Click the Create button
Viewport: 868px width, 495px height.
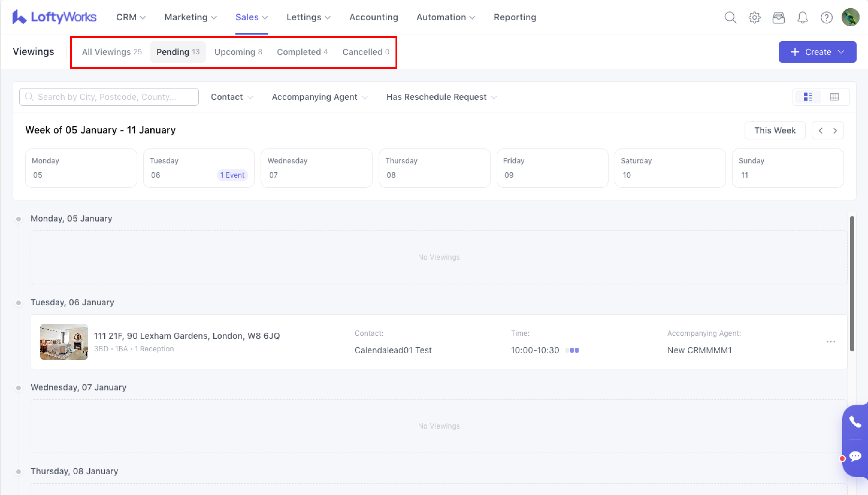(x=817, y=52)
